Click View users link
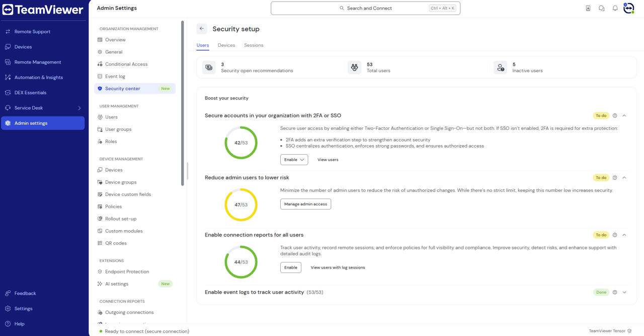Image resolution: width=644 pixels, height=336 pixels. pos(328,160)
